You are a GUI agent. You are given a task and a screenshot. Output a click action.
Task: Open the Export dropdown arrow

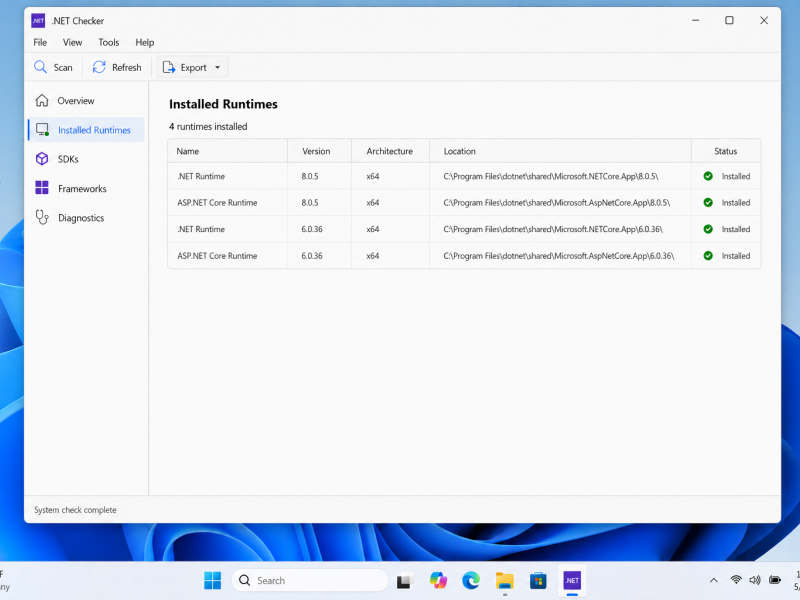[x=217, y=67]
